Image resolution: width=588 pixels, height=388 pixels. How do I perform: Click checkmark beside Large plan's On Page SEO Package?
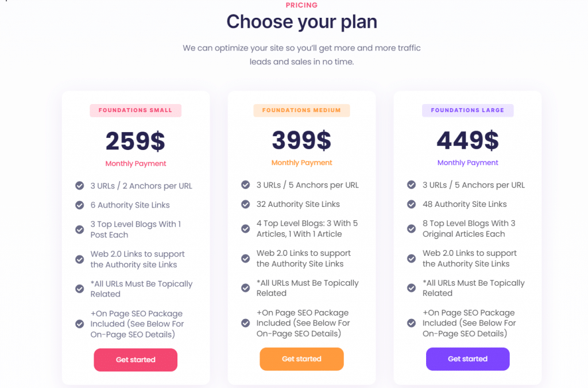(x=412, y=323)
